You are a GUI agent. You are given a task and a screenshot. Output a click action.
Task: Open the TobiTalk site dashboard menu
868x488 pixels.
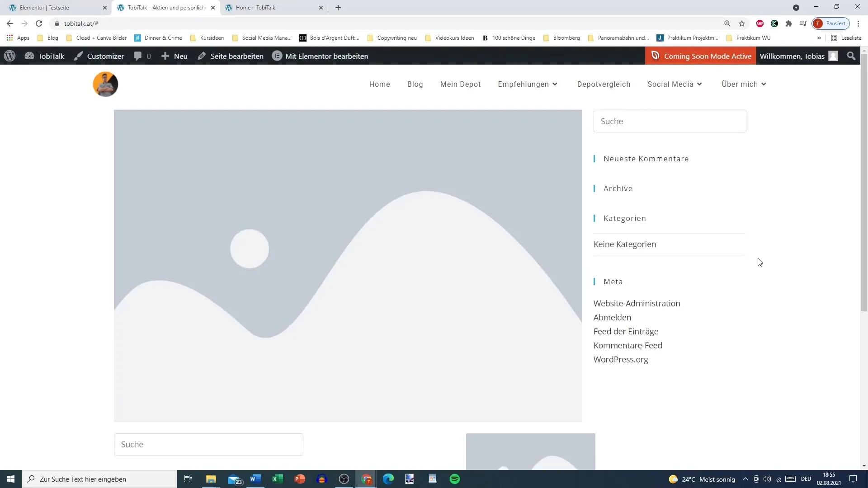[44, 56]
